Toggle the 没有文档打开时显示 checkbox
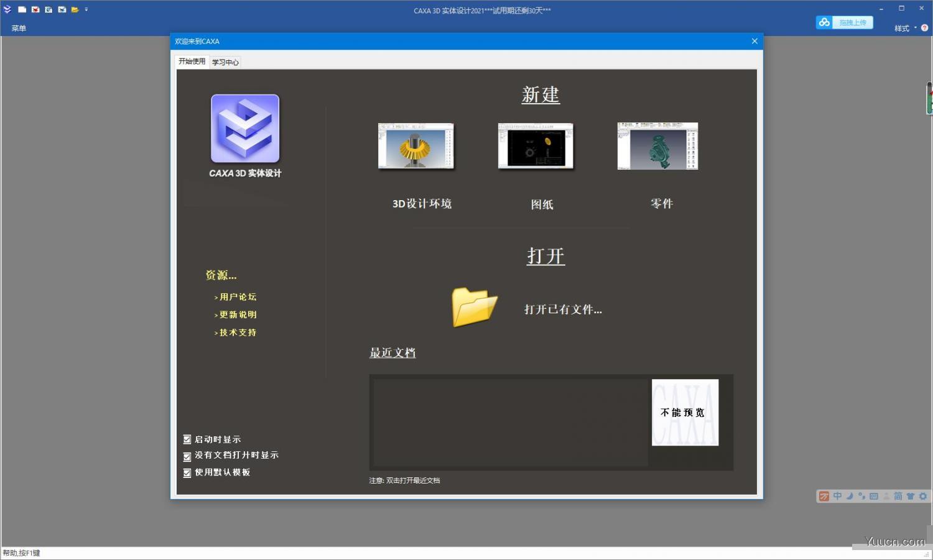Image resolution: width=933 pixels, height=560 pixels. click(187, 456)
